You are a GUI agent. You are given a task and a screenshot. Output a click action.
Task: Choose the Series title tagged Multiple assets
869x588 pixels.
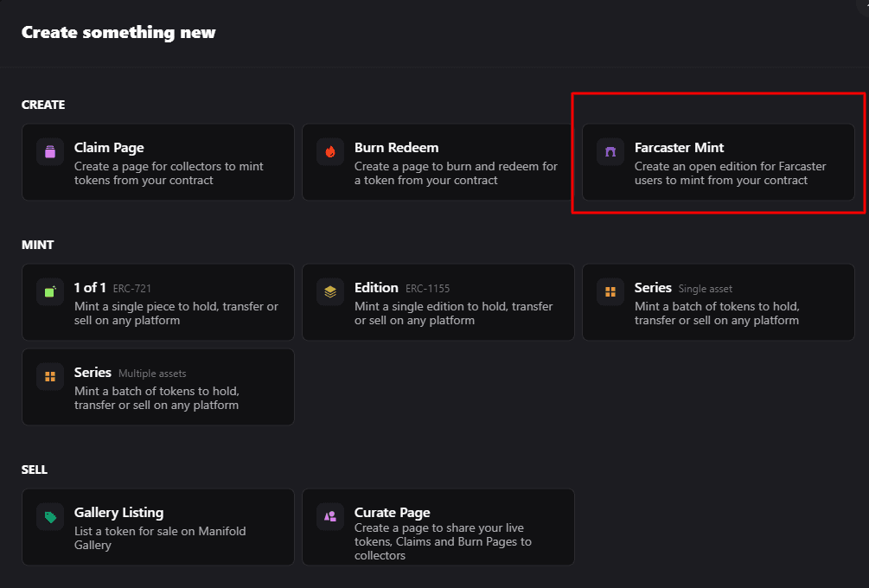coord(93,373)
